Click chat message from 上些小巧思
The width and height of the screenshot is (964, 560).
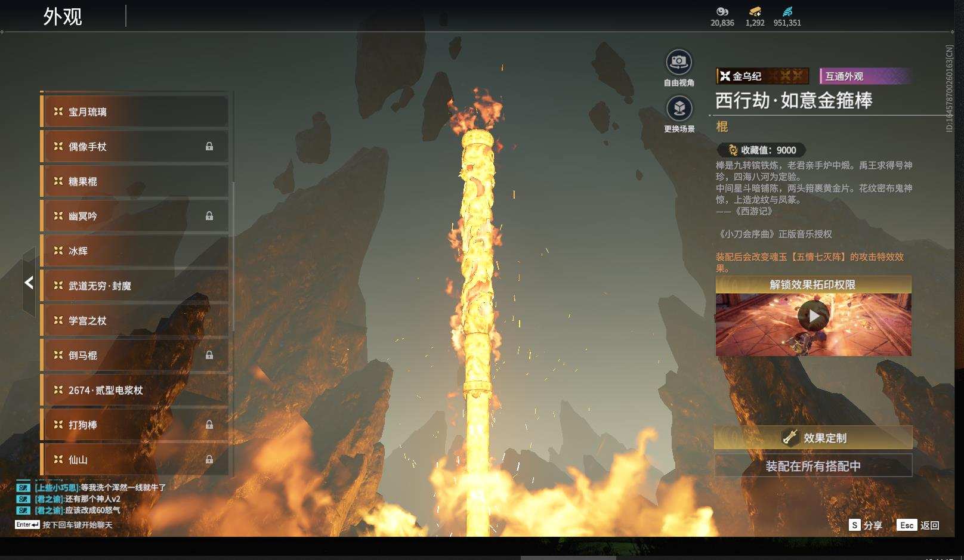coord(100,487)
